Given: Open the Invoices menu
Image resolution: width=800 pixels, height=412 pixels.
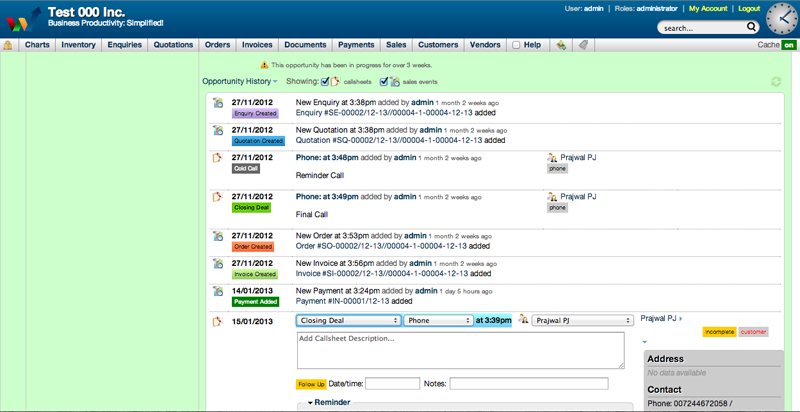Looking at the screenshot, I should click(256, 45).
